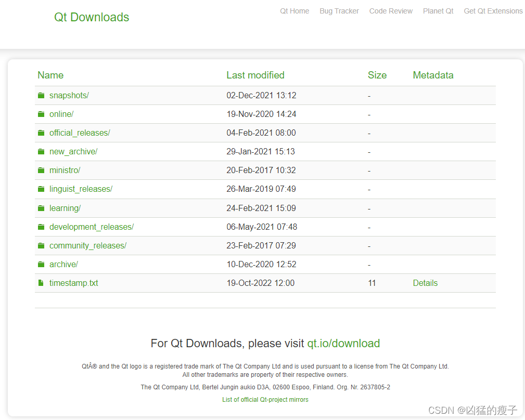Click the Name column header

pos(50,75)
